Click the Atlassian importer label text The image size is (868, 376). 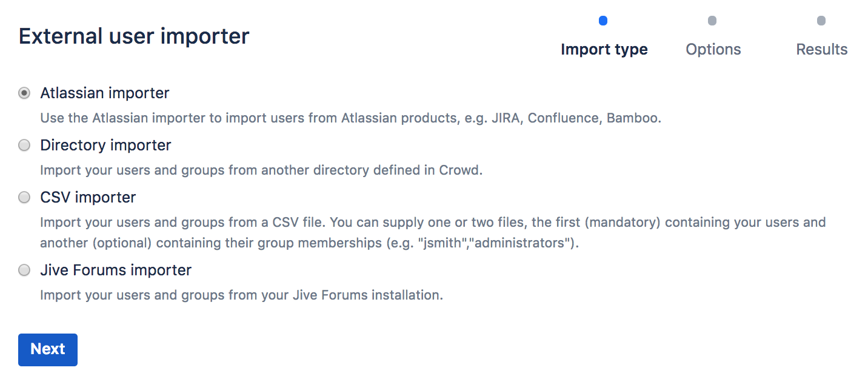[105, 93]
